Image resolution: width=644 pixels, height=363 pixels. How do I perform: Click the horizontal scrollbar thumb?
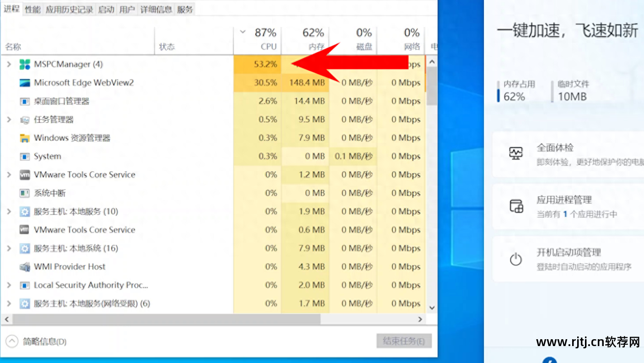[x=166, y=319]
